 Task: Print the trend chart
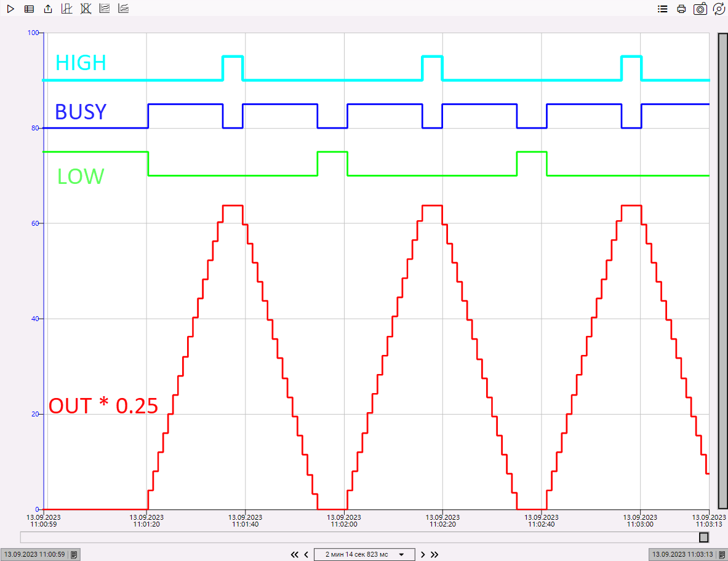pos(681,9)
